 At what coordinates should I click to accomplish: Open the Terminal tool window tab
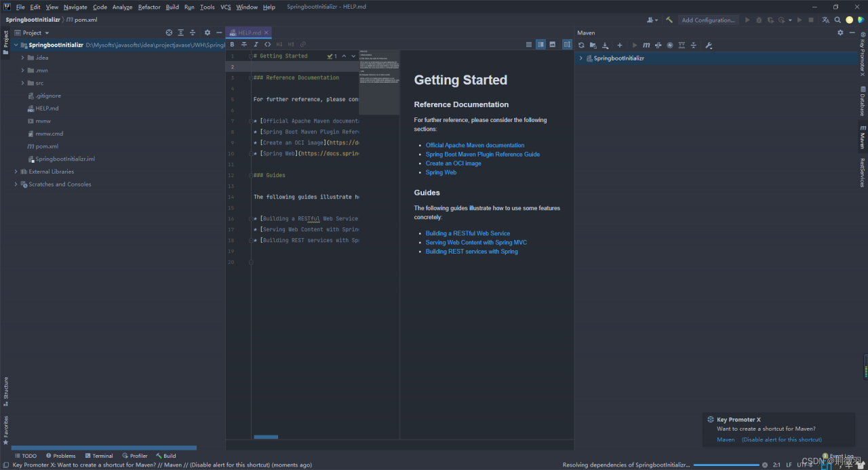pyautogui.click(x=98, y=456)
